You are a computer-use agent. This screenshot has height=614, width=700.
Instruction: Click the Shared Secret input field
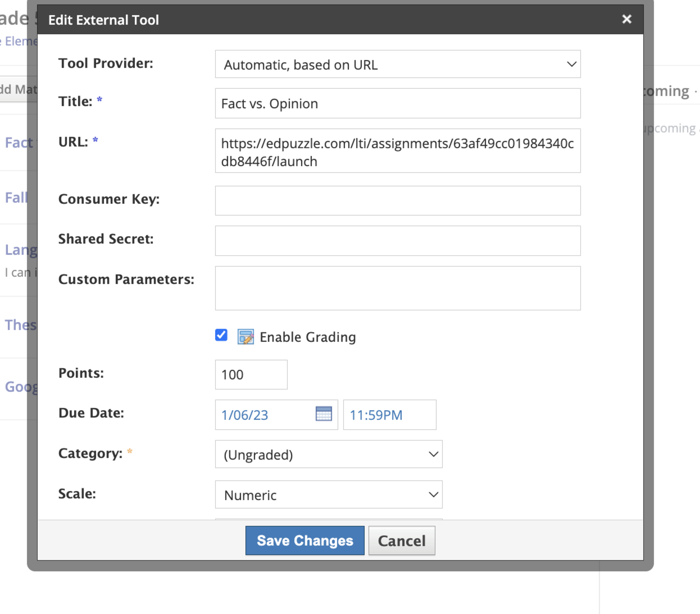[397, 241]
